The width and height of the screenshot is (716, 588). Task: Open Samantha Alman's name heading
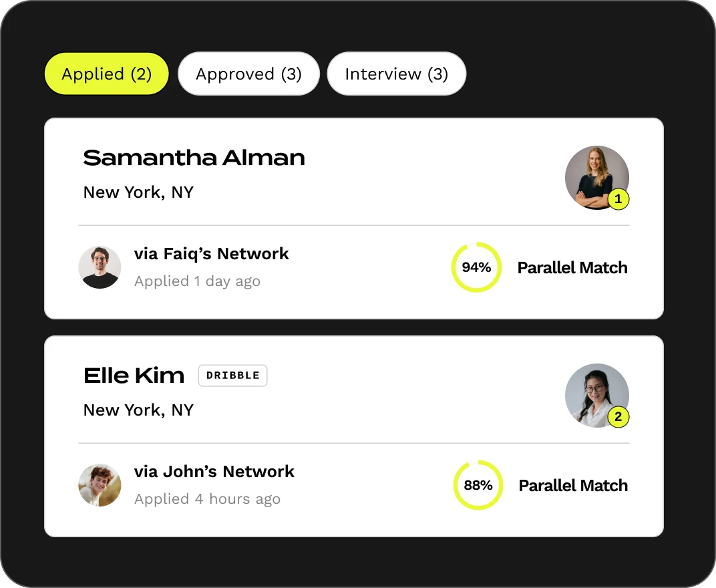[x=194, y=158]
